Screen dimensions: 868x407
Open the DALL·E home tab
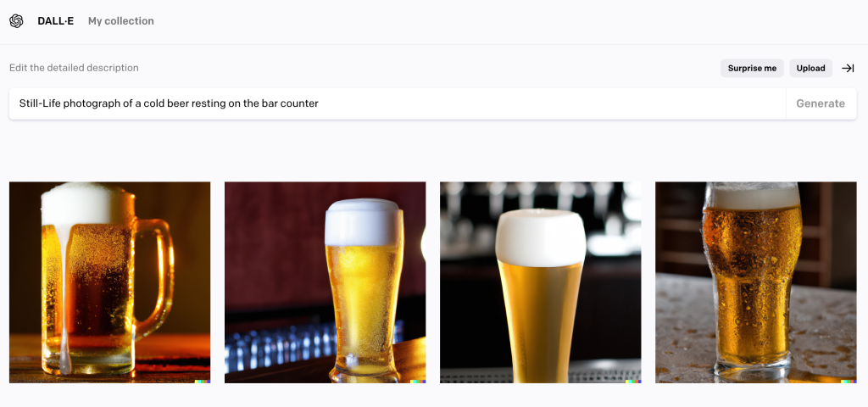[55, 21]
